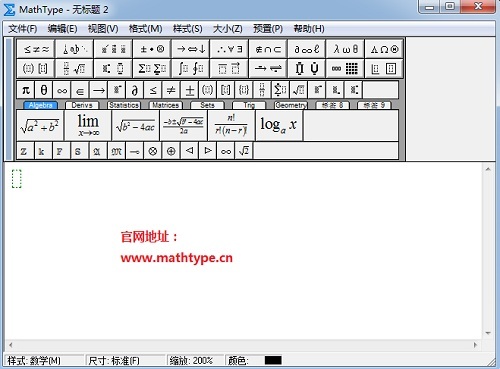500x369 pixels.
Task: Switch to the Trig tab
Action: 249,105
